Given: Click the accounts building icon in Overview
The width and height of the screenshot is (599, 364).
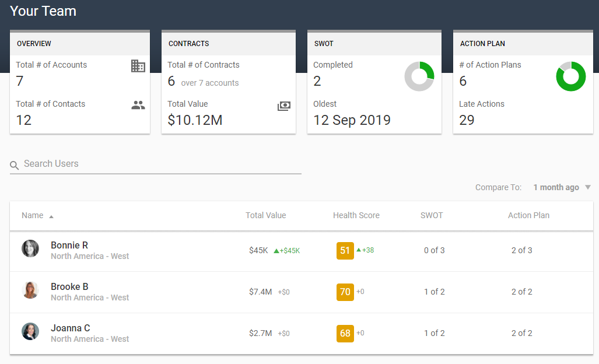Looking at the screenshot, I should pyautogui.click(x=138, y=66).
